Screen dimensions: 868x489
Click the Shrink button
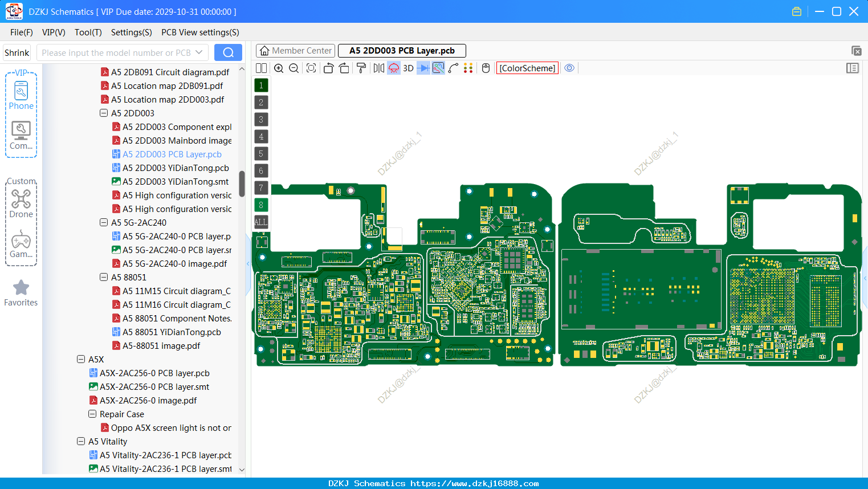(x=17, y=52)
